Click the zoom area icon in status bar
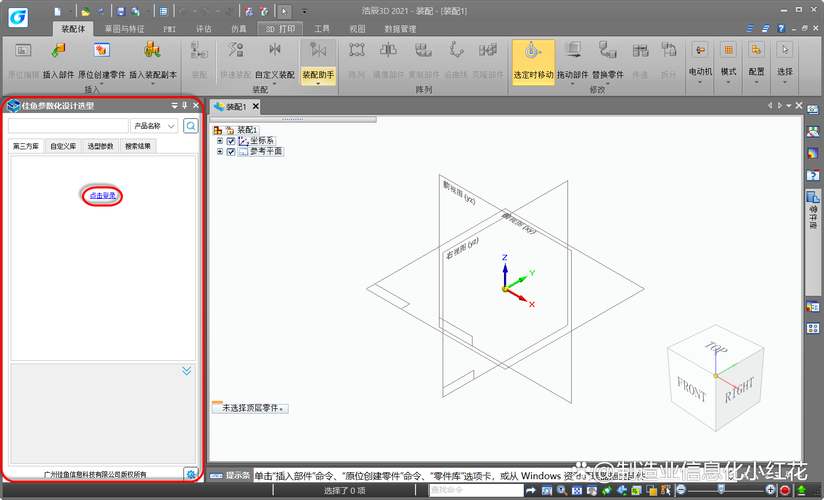The width and height of the screenshot is (824, 500). [x=547, y=491]
